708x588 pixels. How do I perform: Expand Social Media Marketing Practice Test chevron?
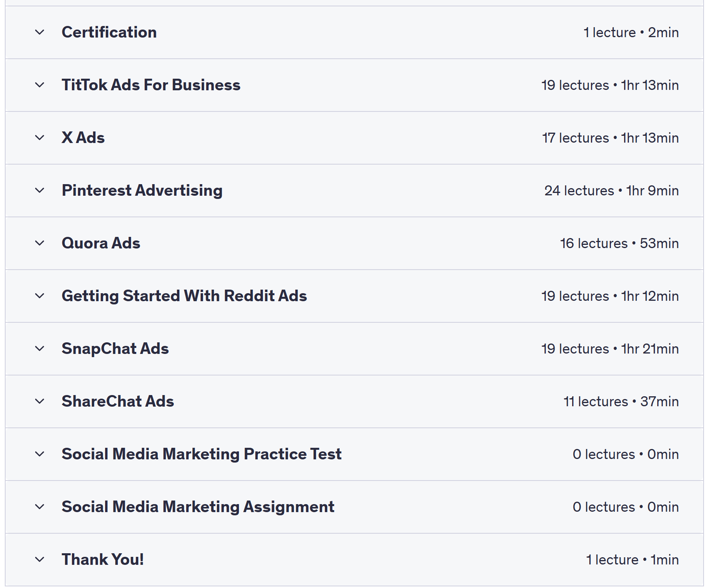coord(40,454)
